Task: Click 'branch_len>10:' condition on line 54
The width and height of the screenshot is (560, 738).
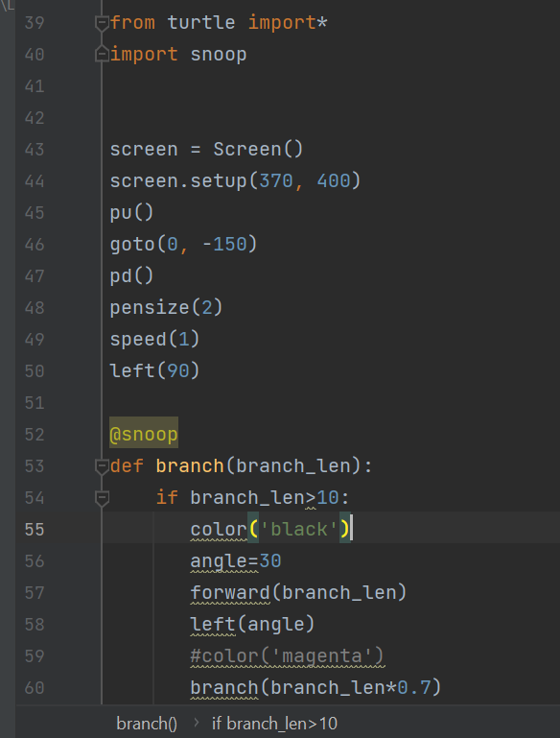Action: 269,498
